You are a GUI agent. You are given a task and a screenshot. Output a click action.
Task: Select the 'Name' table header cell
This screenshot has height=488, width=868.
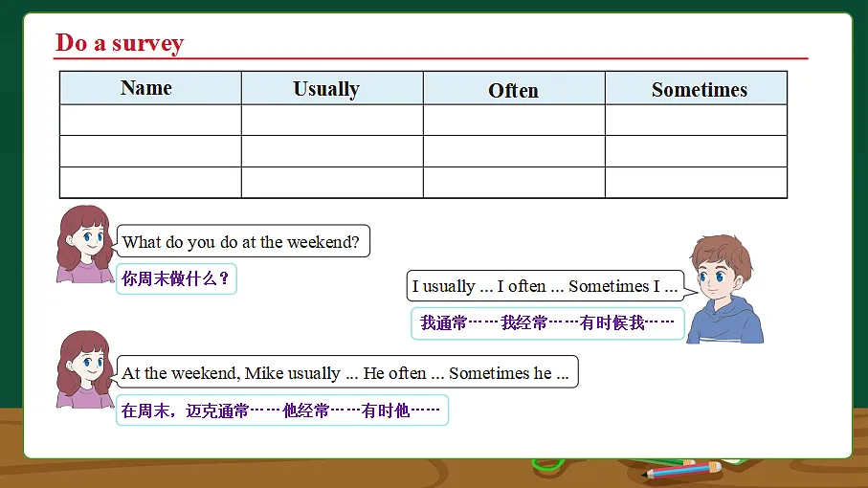click(150, 88)
